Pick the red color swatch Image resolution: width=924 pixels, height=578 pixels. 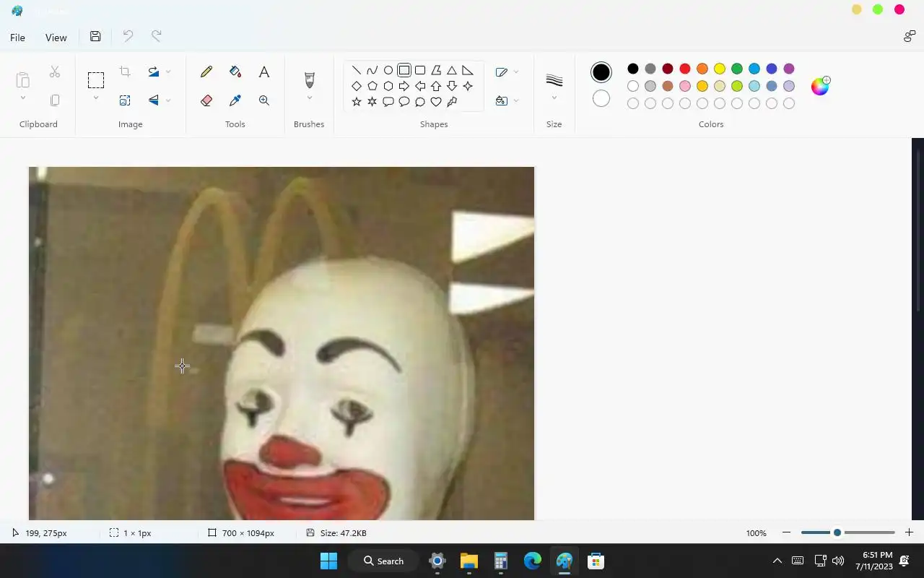tap(685, 69)
